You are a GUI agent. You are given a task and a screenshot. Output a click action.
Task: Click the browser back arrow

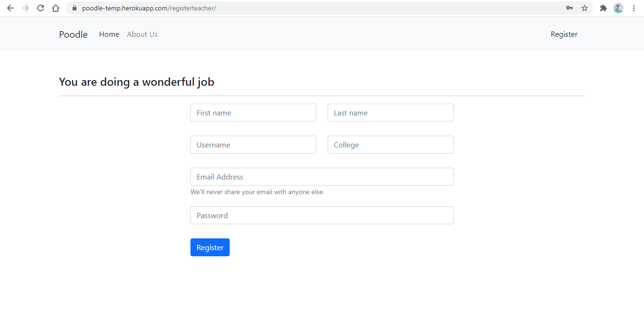[10, 8]
